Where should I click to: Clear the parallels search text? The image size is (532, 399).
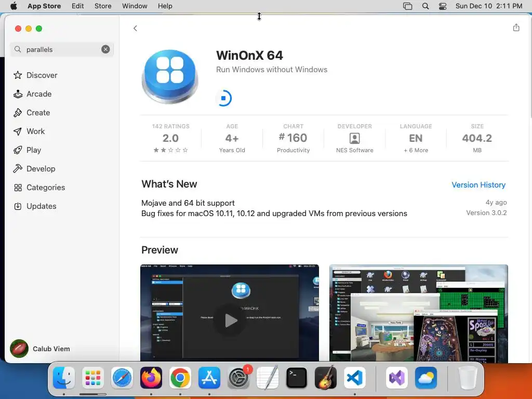click(x=105, y=49)
